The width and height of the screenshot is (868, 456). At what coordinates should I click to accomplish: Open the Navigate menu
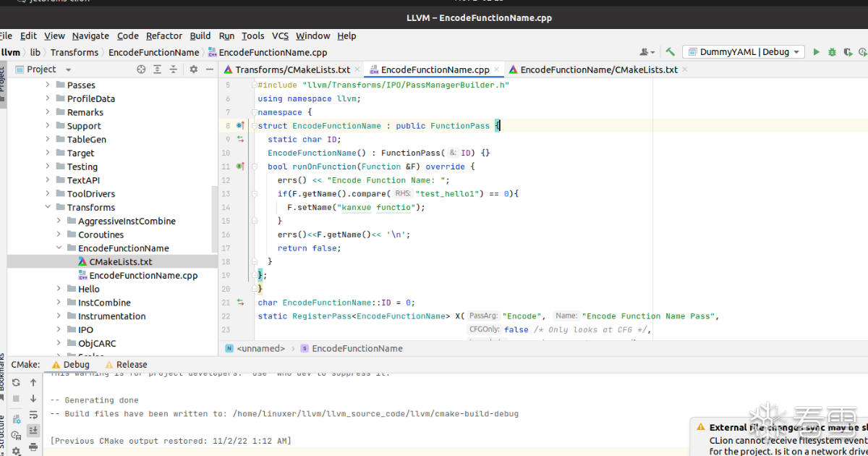tap(90, 35)
